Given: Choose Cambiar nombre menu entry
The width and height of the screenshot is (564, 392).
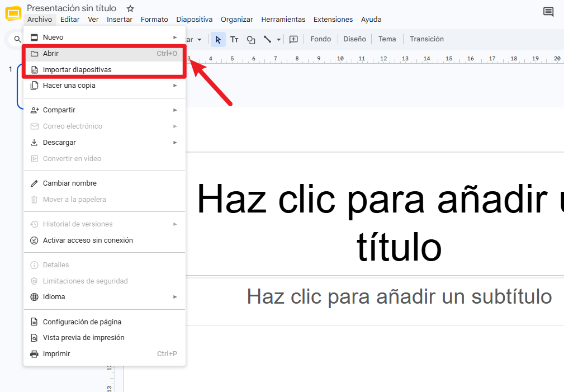Looking at the screenshot, I should [x=105, y=183].
